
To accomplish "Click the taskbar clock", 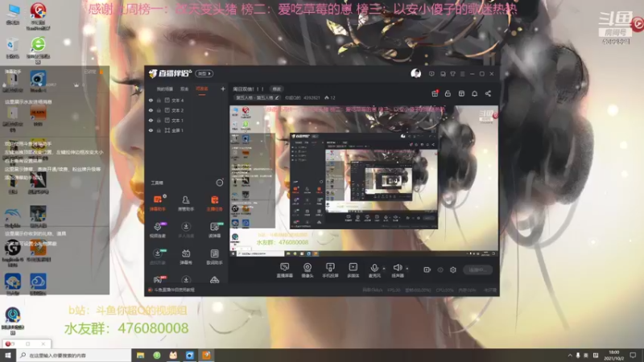I will [x=615, y=356].
